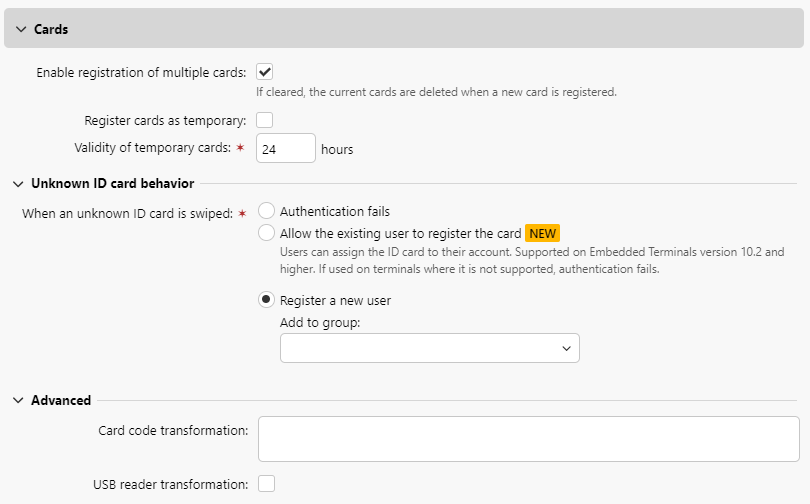Click into Card code transformation text box
Screen dimensions: 810x504
528,439
